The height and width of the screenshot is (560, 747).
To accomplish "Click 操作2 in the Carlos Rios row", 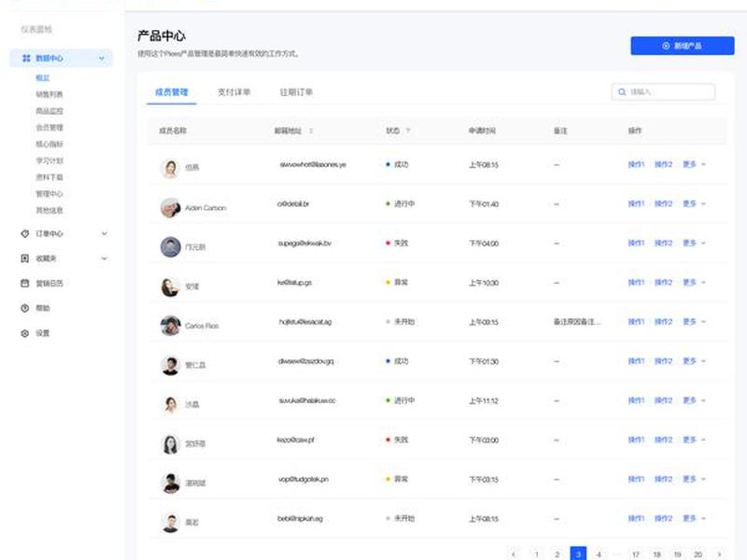I will click(663, 322).
